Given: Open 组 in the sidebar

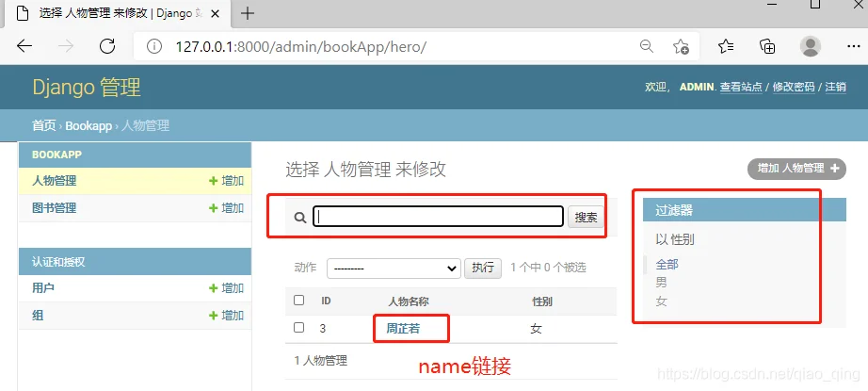Looking at the screenshot, I should click(x=38, y=316).
